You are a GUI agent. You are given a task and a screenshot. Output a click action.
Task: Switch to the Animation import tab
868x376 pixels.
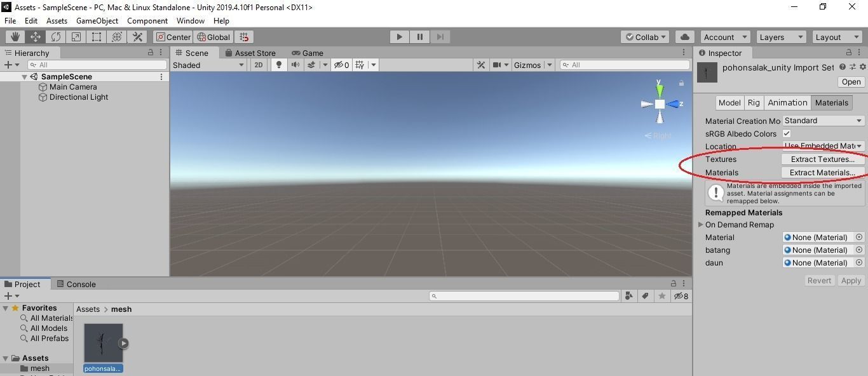click(787, 103)
